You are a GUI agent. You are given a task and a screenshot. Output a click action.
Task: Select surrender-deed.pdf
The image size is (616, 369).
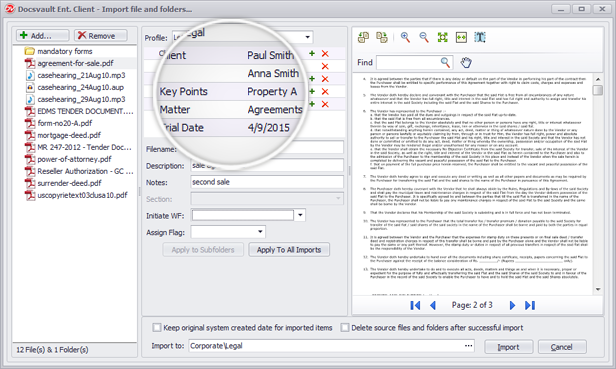63,183
